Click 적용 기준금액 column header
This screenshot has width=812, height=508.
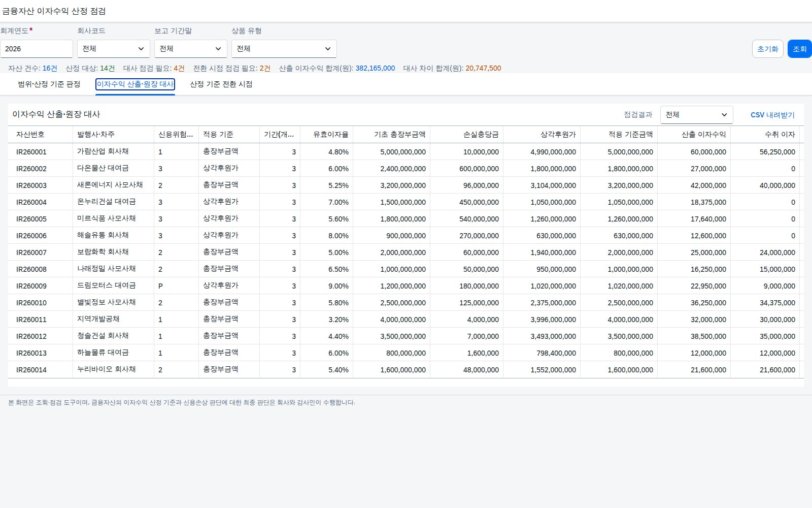pyautogui.click(x=619, y=135)
